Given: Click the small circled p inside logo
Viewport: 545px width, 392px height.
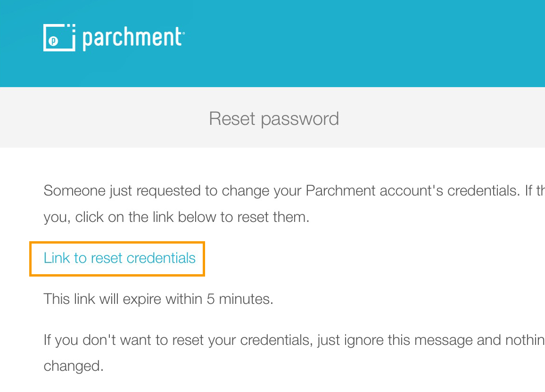Looking at the screenshot, I should coord(53,41).
